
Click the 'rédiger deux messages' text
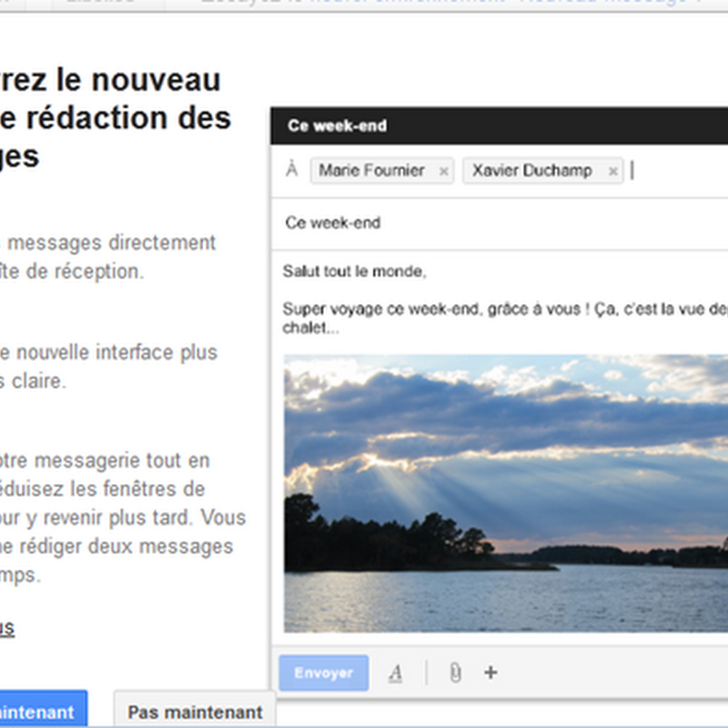point(126,547)
